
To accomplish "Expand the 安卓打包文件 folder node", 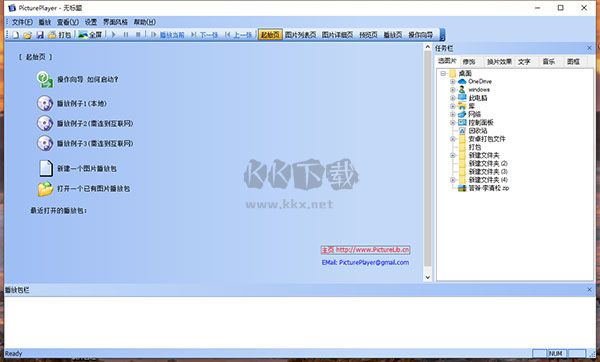I will [452, 139].
